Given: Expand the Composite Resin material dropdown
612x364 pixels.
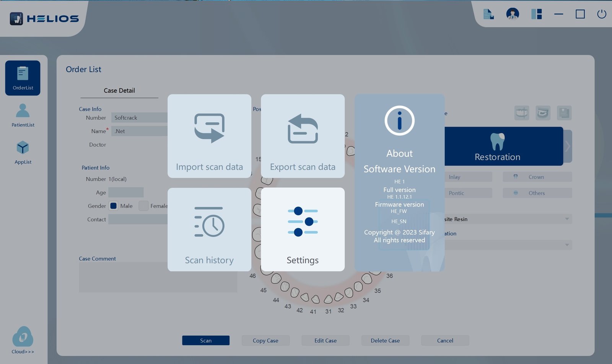Looking at the screenshot, I should (x=508, y=219).
